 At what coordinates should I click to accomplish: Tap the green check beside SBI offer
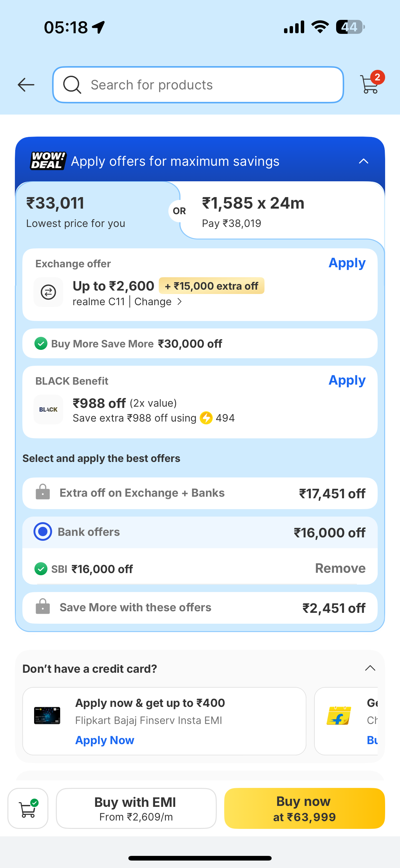point(41,569)
